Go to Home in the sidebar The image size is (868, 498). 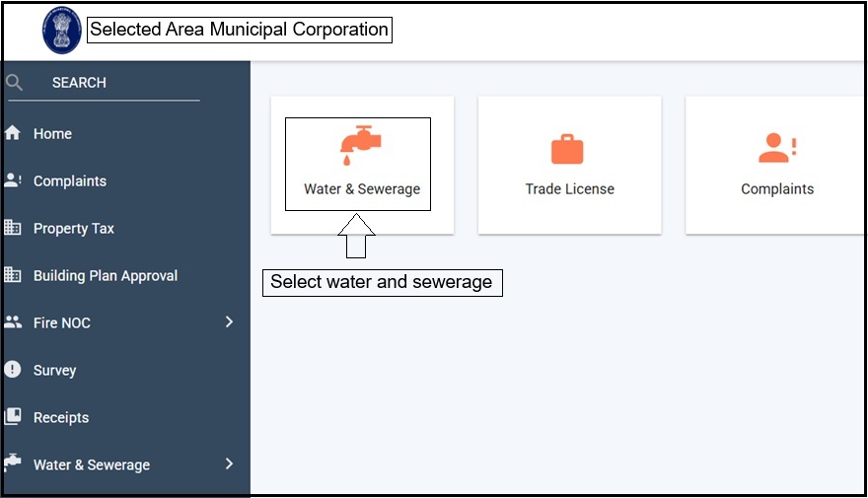[52, 133]
